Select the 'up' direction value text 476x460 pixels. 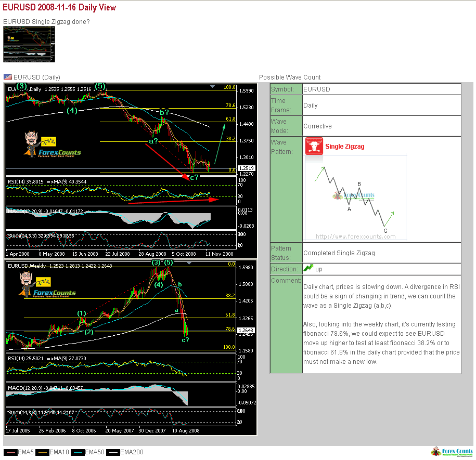(x=319, y=269)
